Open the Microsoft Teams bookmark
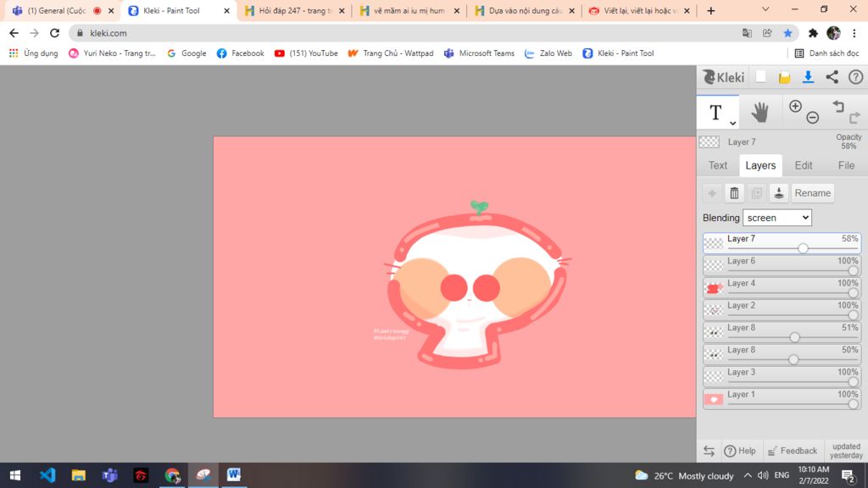Viewport: 868px width, 488px height. [480, 53]
